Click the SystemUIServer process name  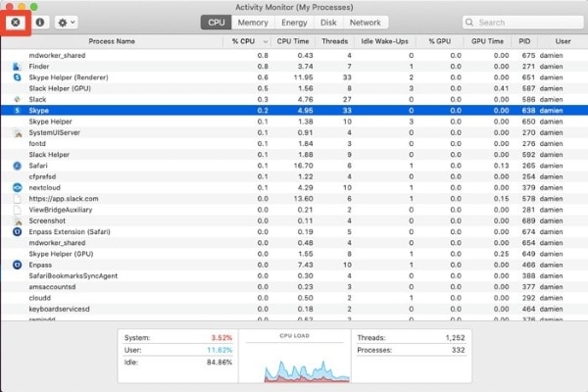point(54,132)
